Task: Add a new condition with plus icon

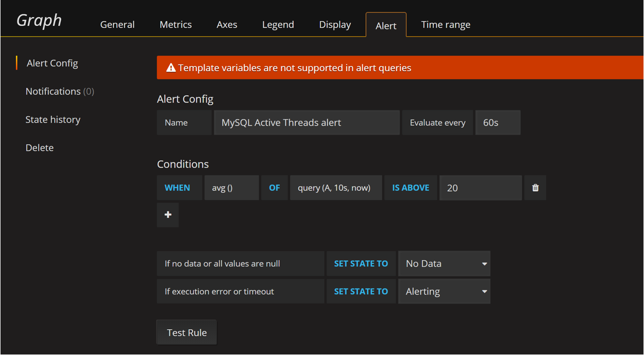Action: (168, 215)
